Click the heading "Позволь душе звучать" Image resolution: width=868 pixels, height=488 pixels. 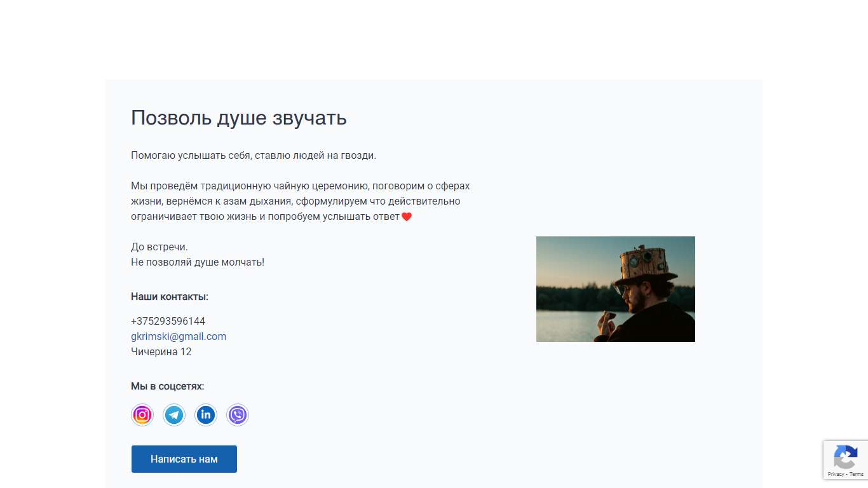pyautogui.click(x=239, y=118)
